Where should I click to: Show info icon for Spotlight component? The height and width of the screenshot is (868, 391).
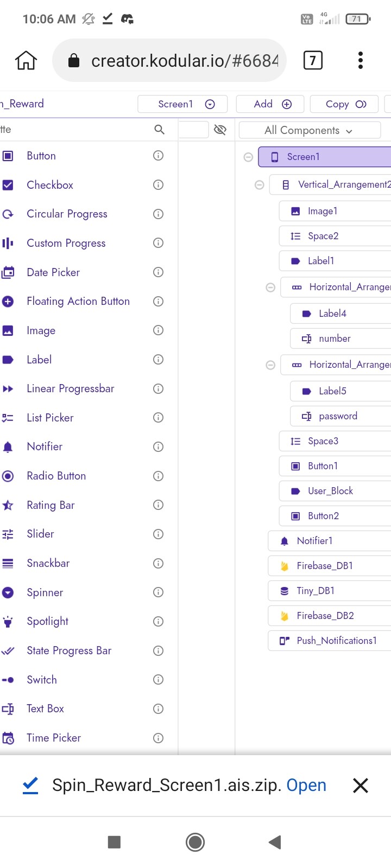point(158,621)
